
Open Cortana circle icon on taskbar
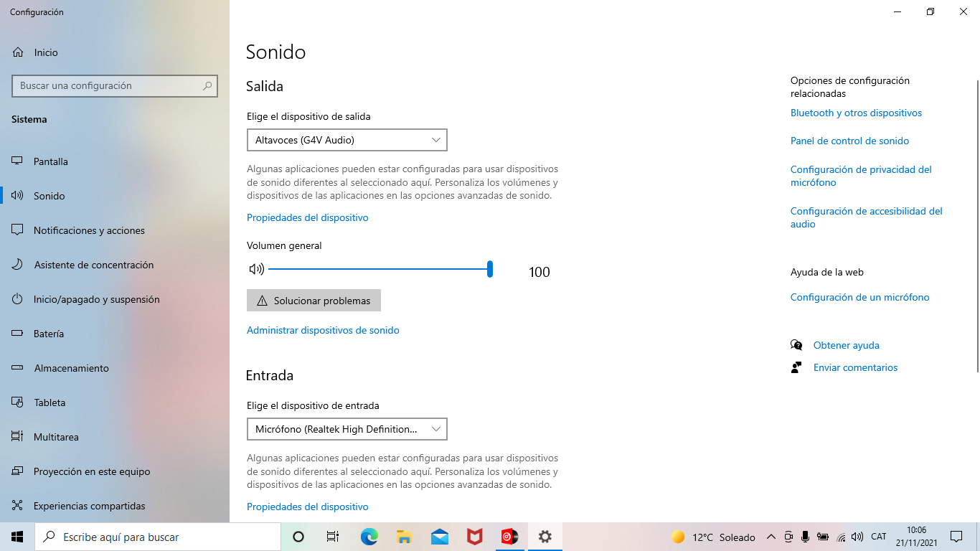(298, 537)
